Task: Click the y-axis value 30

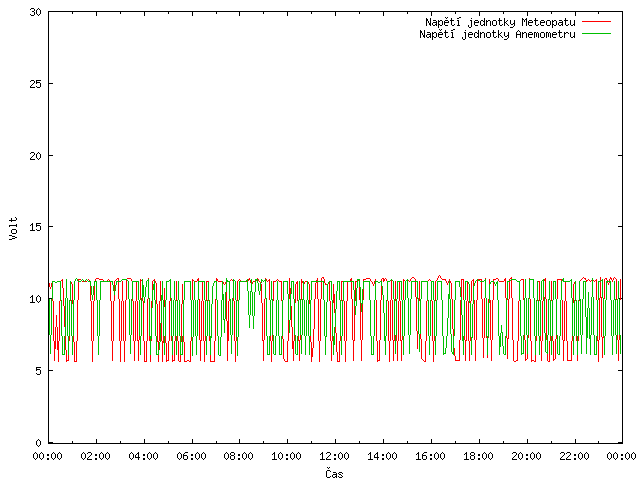Action: tap(36, 12)
